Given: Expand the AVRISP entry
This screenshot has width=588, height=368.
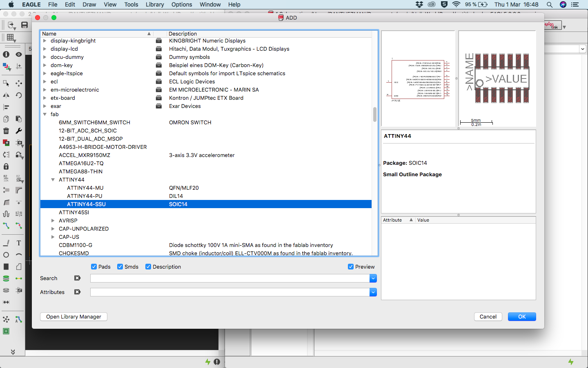Looking at the screenshot, I should pos(53,221).
